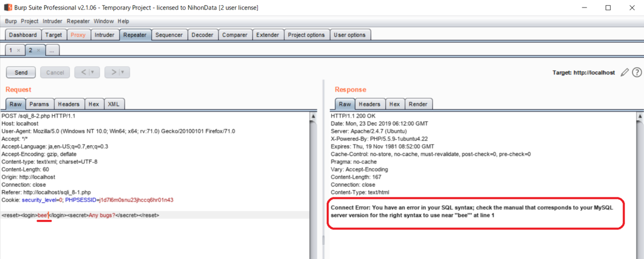Switch the request to the Headers view
The image size is (644, 259).
click(69, 104)
